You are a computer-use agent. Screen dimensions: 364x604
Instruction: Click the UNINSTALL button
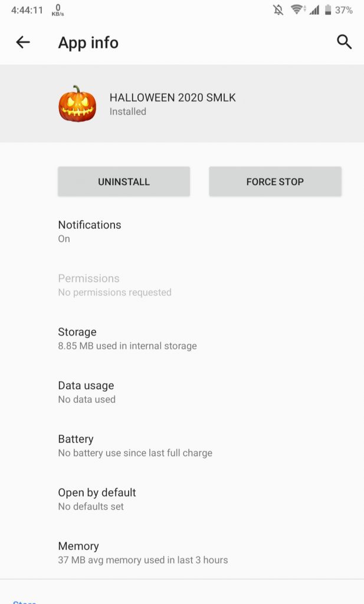pos(124,182)
